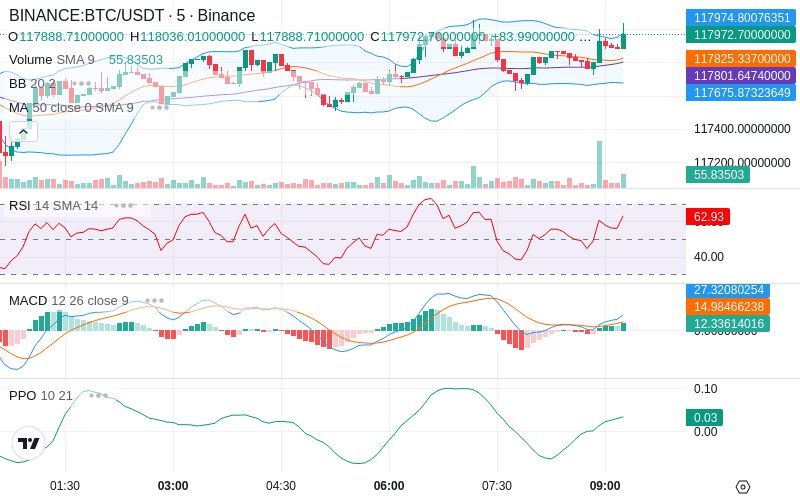Screen dimensions: 800x500
Task: Select the MACD 12 26 close 9 legend
Action: (x=69, y=301)
